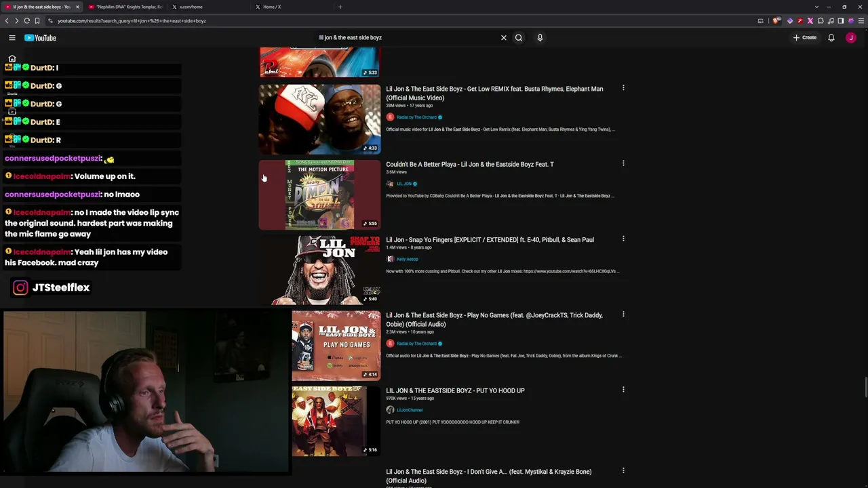The image size is (868, 488).
Task: Reload the current page
Action: 27,21
